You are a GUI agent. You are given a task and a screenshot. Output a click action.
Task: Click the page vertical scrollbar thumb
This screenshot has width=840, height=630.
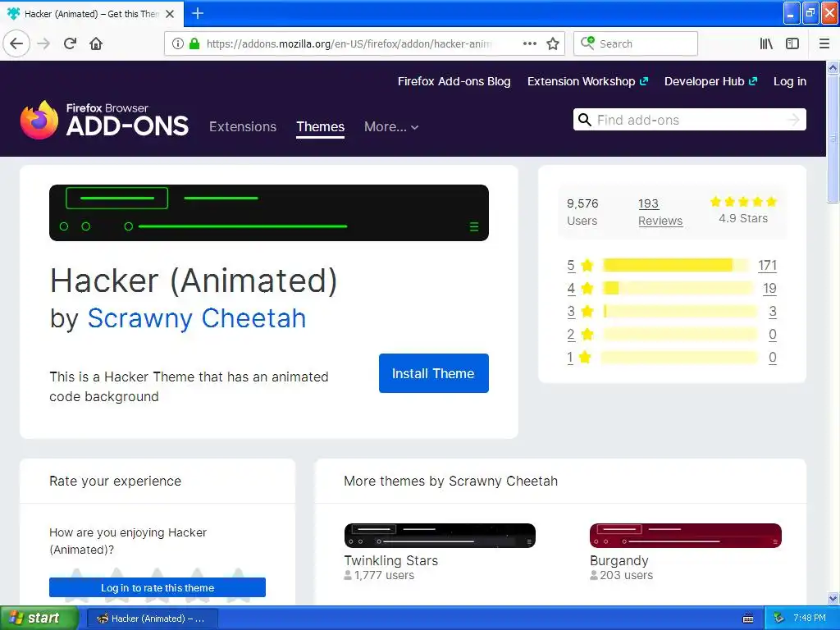[x=833, y=139]
